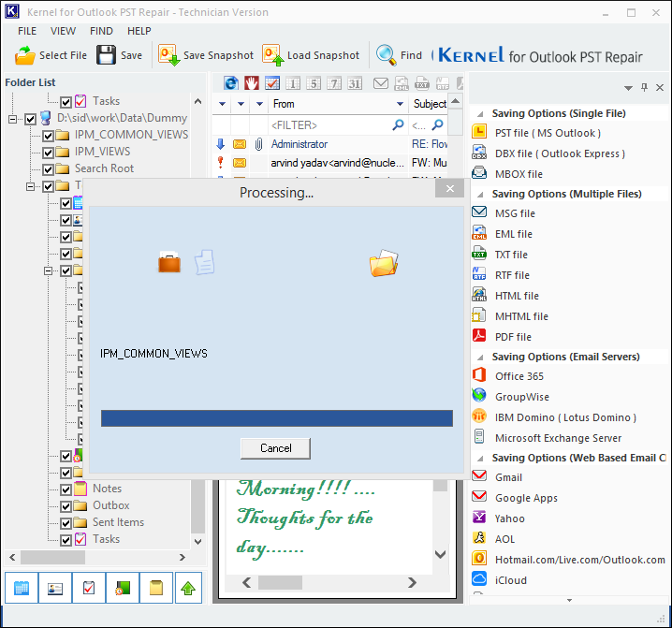Choose the MBOX file saving option
This screenshot has height=628, width=672.
(519, 174)
